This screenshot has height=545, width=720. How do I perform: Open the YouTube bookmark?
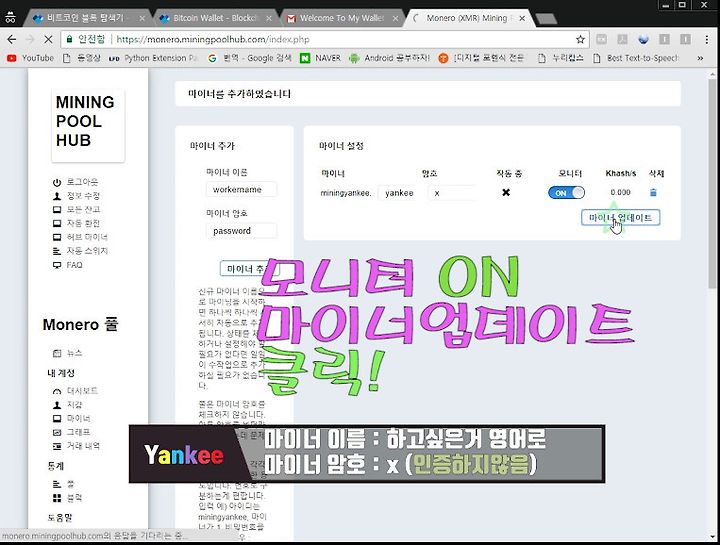coord(30,58)
